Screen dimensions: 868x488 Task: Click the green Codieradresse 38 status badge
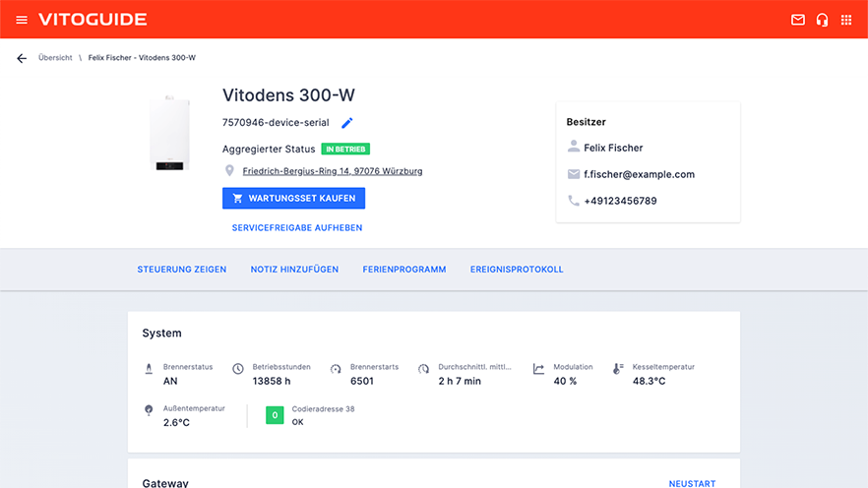pos(275,415)
